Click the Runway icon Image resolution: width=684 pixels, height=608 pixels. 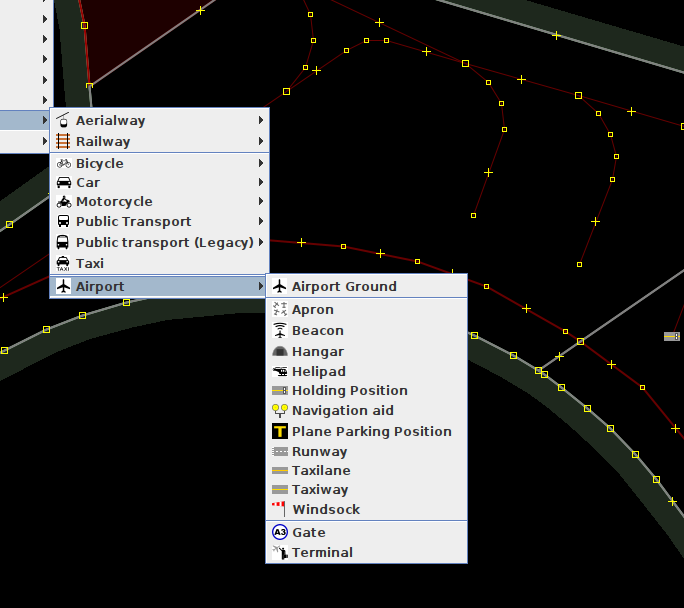[280, 451]
